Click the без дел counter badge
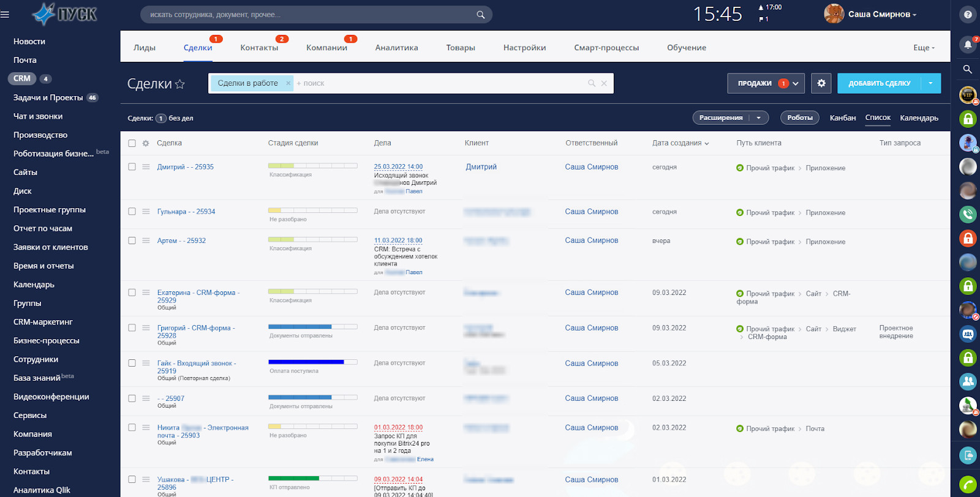 161,118
